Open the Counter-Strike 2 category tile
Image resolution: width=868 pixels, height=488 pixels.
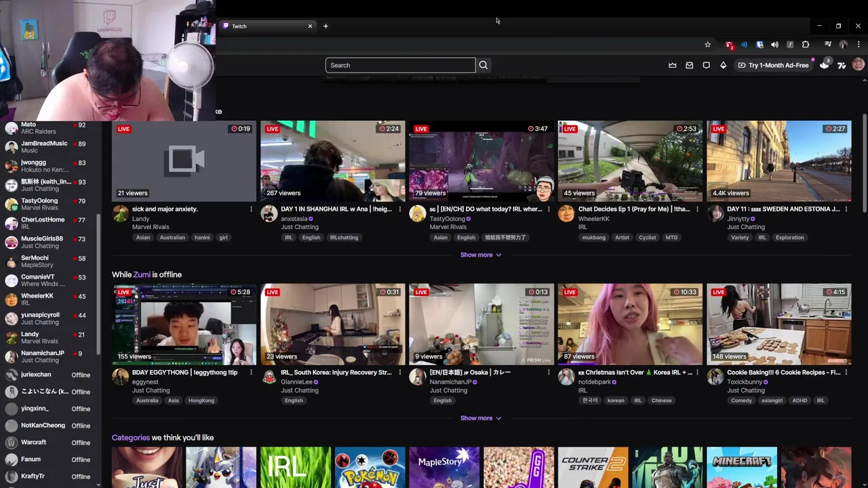coord(593,468)
